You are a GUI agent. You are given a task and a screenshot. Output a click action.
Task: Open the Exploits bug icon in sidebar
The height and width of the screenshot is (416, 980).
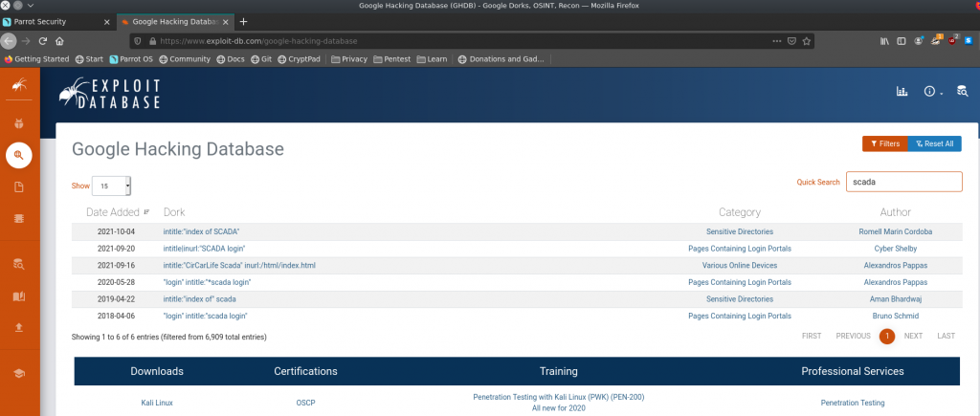click(19, 123)
